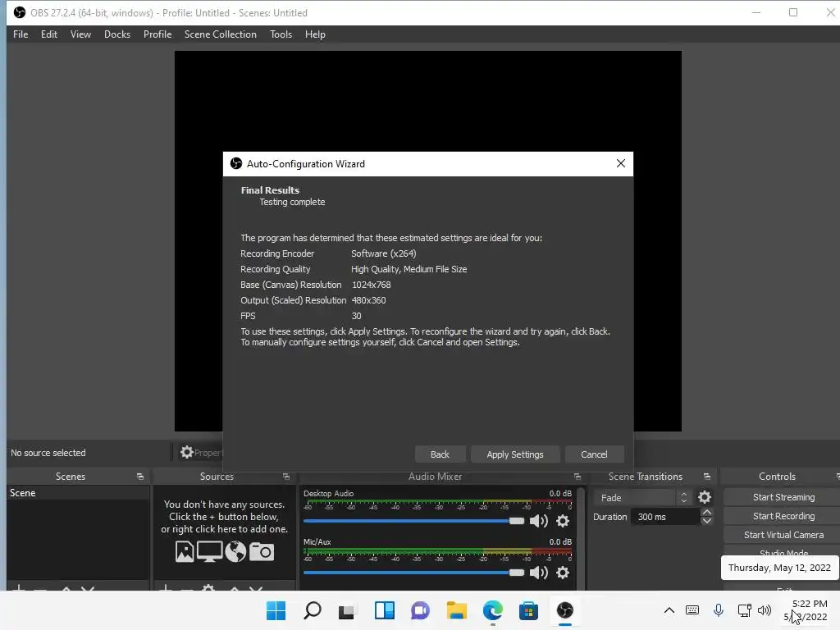This screenshot has width=840, height=630.
Task: Click the microphone tray icon
Action: [x=719, y=610]
